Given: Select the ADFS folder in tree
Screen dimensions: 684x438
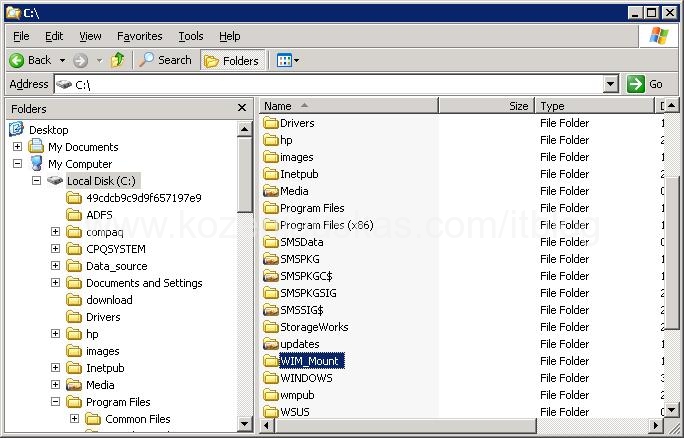Looking at the screenshot, I should (x=99, y=215).
